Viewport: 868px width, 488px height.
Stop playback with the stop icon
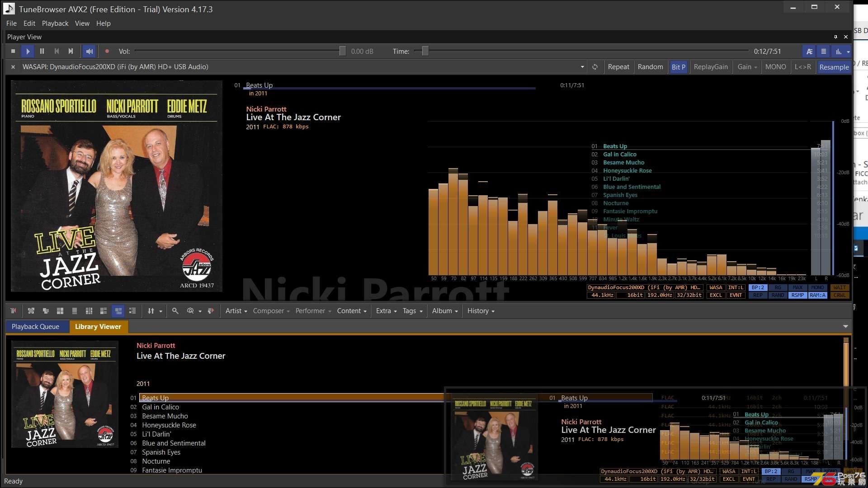(13, 52)
